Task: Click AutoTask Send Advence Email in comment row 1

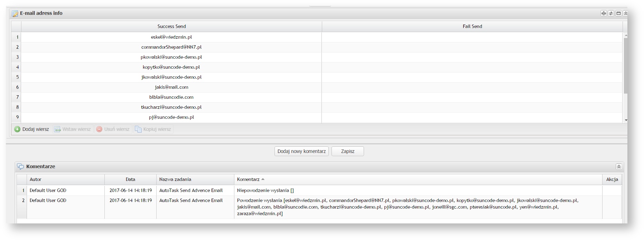Action: [191, 190]
